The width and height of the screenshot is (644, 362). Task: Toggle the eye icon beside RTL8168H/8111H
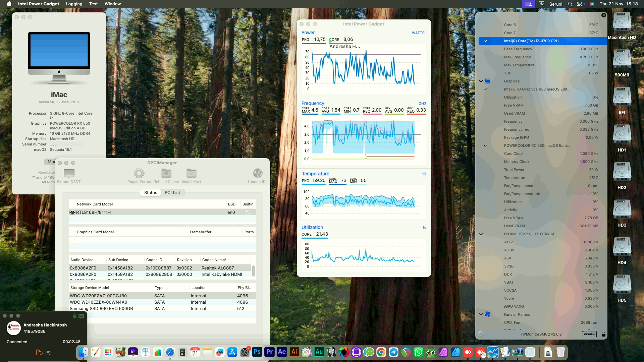72,212
